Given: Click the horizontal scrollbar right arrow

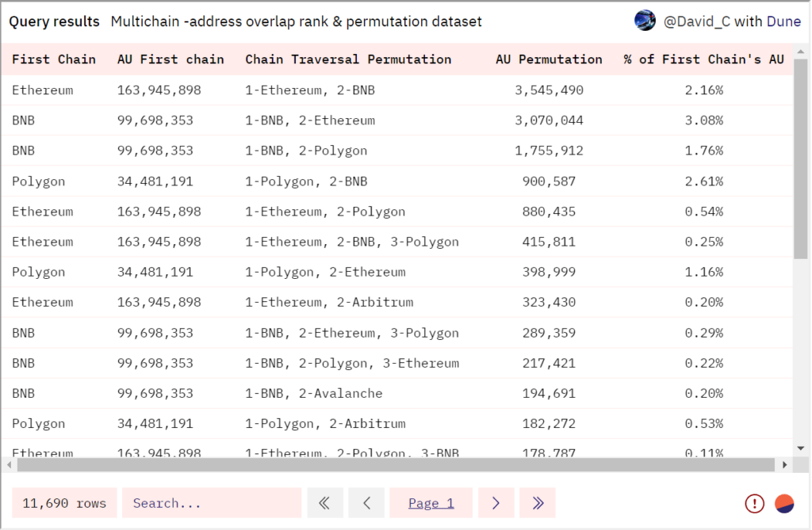Looking at the screenshot, I should point(784,465).
